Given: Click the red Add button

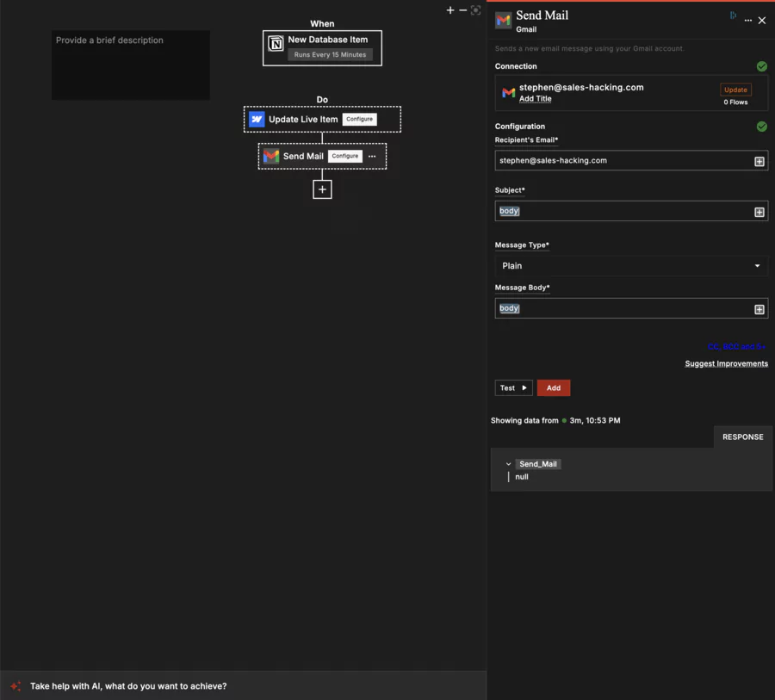Looking at the screenshot, I should pyautogui.click(x=554, y=388).
